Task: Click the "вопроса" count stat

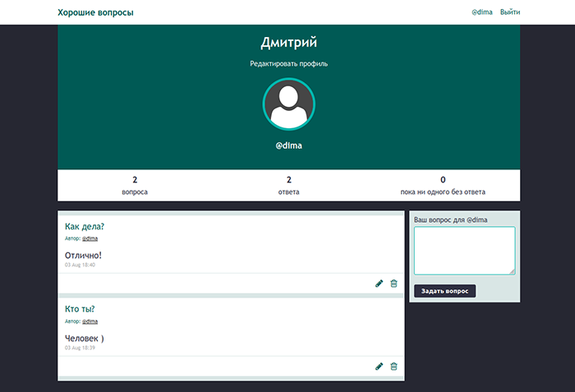Action: pos(135,186)
